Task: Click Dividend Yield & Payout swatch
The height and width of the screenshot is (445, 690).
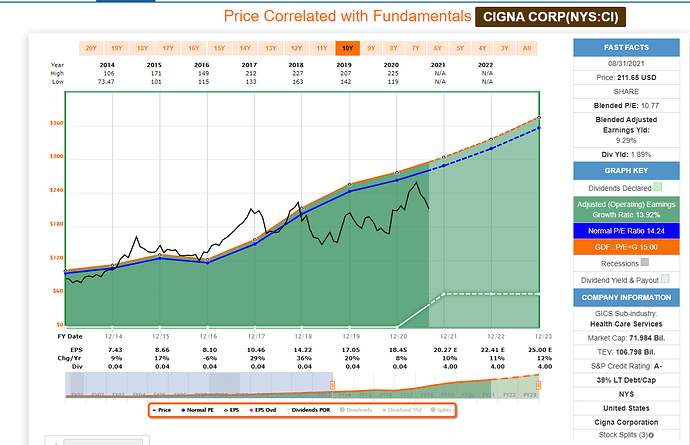Action: pos(665,279)
